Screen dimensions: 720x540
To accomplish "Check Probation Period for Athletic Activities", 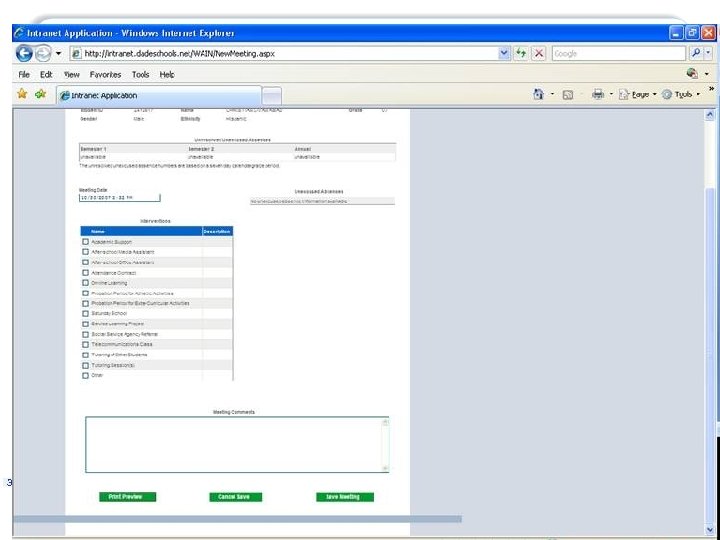I will [85, 293].
